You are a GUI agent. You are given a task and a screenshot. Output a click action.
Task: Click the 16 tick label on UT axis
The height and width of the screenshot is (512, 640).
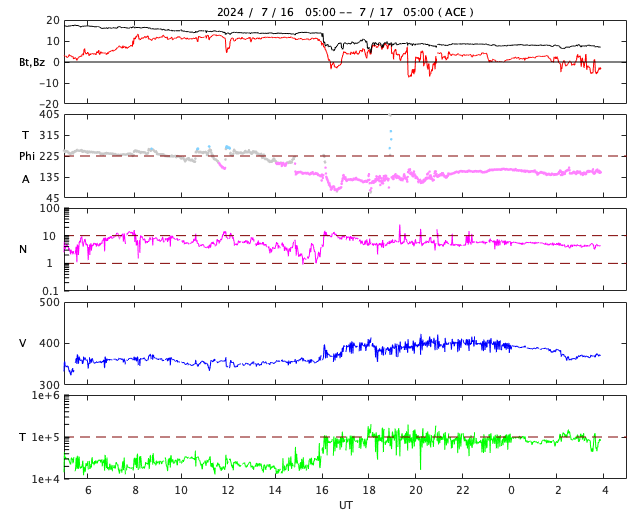(322, 490)
